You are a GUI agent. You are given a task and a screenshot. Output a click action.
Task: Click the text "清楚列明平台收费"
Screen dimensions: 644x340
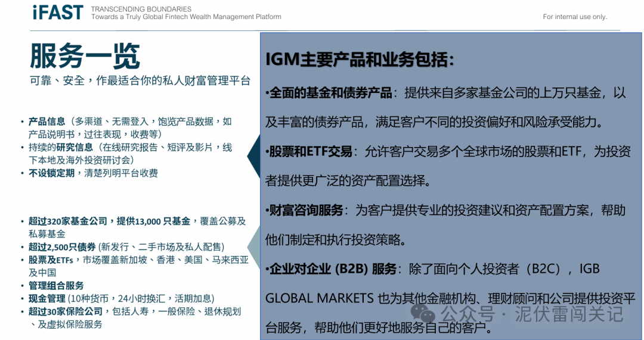click(121, 173)
